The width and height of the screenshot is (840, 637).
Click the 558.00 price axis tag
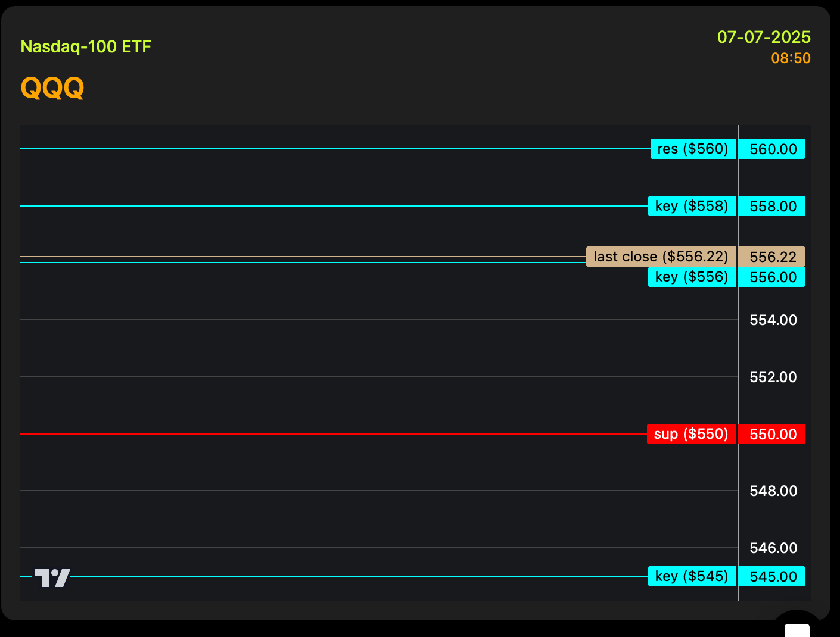772,206
